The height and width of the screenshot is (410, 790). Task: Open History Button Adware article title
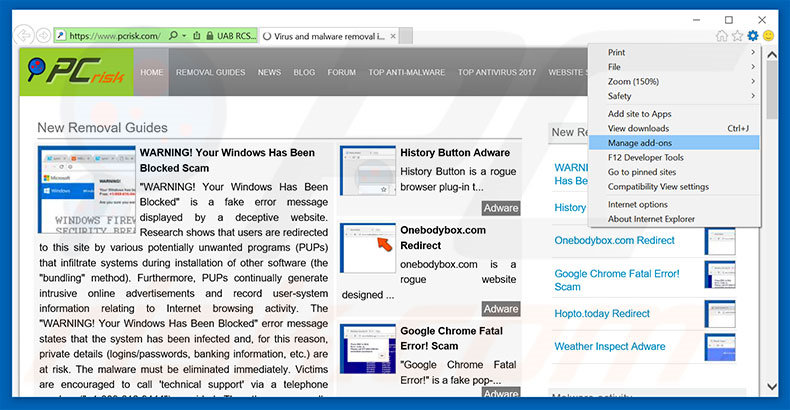tap(455, 153)
